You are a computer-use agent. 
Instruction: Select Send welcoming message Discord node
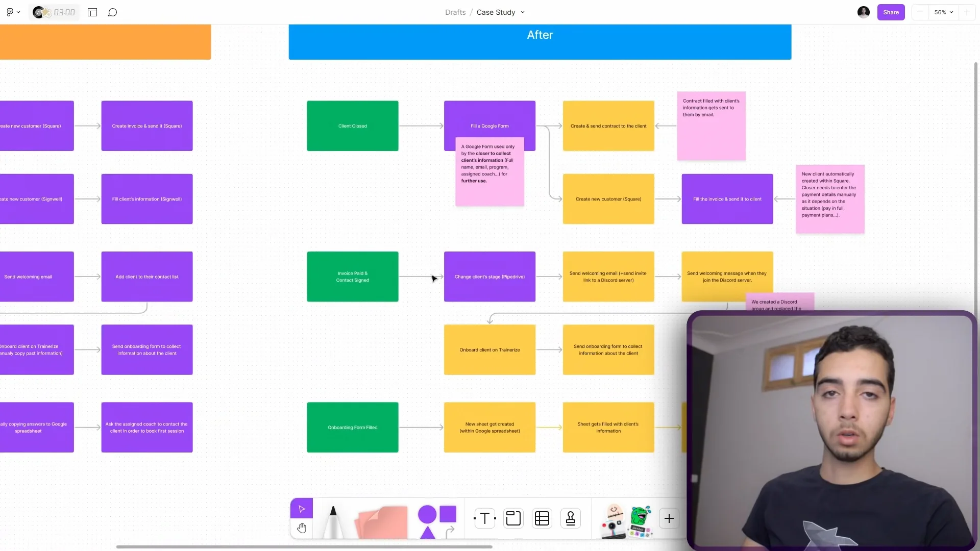pyautogui.click(x=727, y=277)
